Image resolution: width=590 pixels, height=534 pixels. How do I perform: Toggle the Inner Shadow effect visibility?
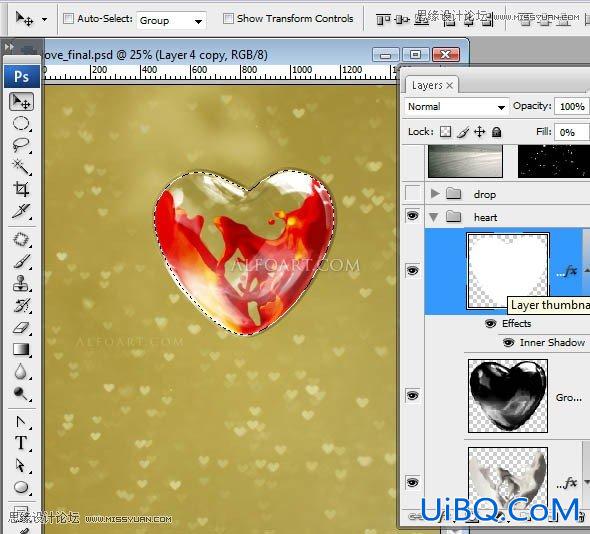(x=509, y=342)
